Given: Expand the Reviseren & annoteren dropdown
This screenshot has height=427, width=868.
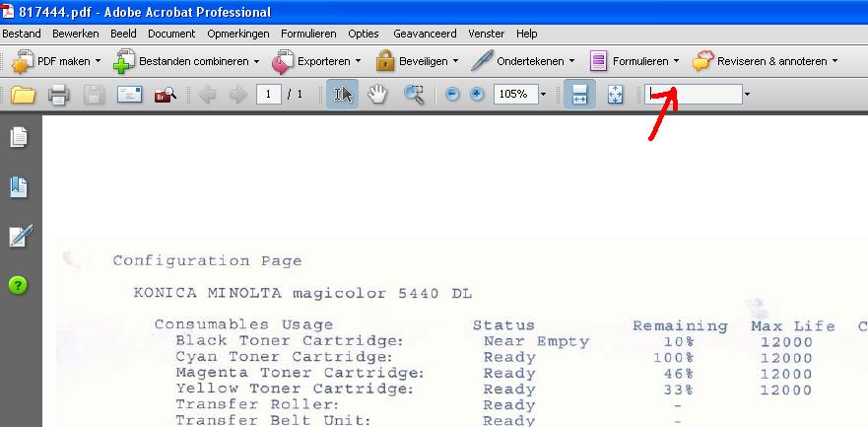Looking at the screenshot, I should (835, 61).
